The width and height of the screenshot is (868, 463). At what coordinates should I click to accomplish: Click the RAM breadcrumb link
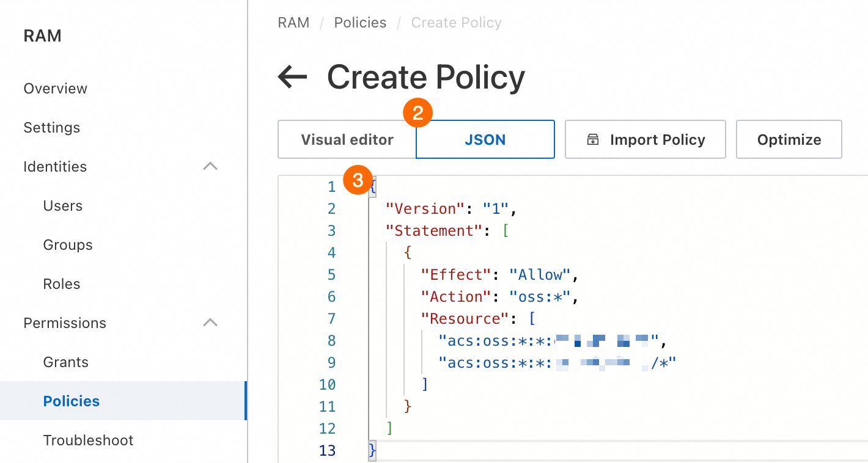click(x=293, y=23)
